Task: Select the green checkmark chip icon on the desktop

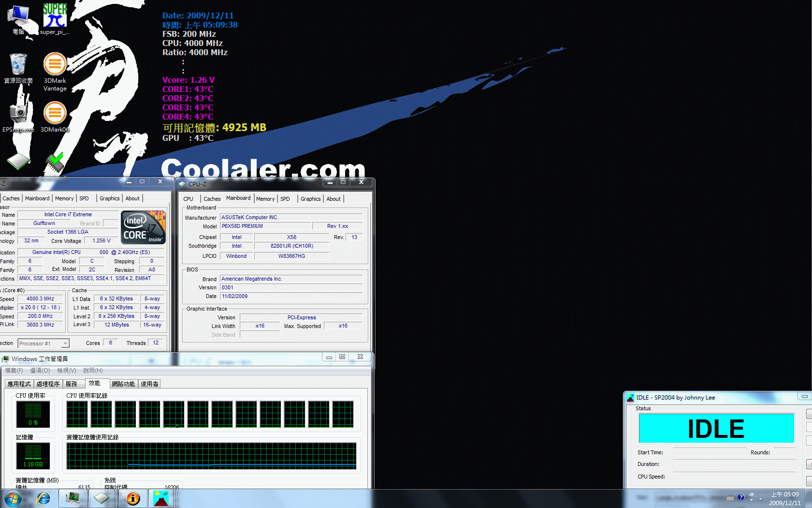Action: point(55,163)
